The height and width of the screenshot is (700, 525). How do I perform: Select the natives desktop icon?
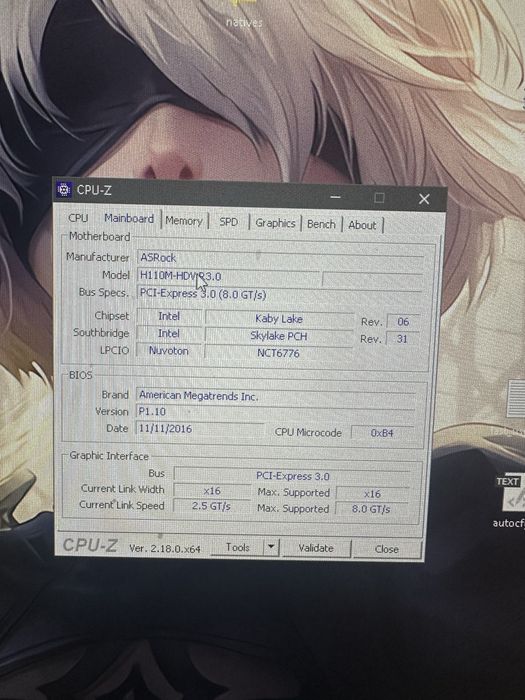tap(244, 15)
